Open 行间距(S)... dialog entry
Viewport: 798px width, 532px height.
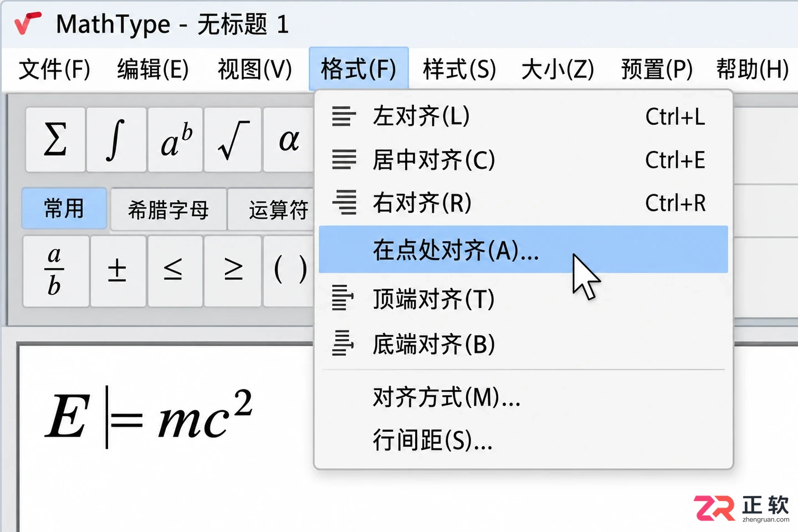[x=523, y=441]
